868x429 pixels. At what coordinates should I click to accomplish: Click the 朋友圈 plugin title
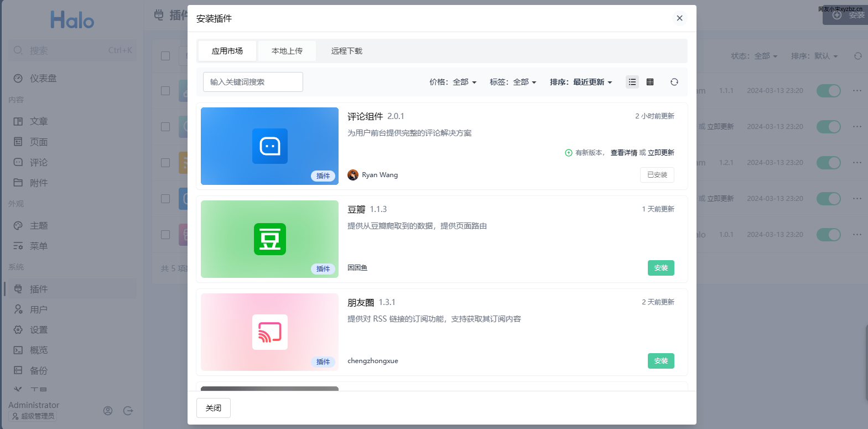[x=361, y=302]
